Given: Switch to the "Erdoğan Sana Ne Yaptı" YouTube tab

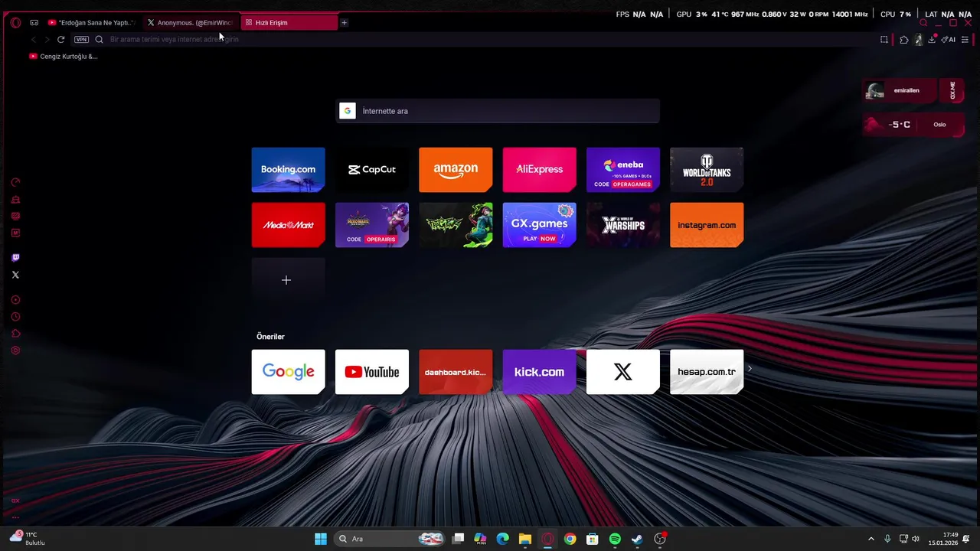Looking at the screenshot, I should tap(92, 23).
